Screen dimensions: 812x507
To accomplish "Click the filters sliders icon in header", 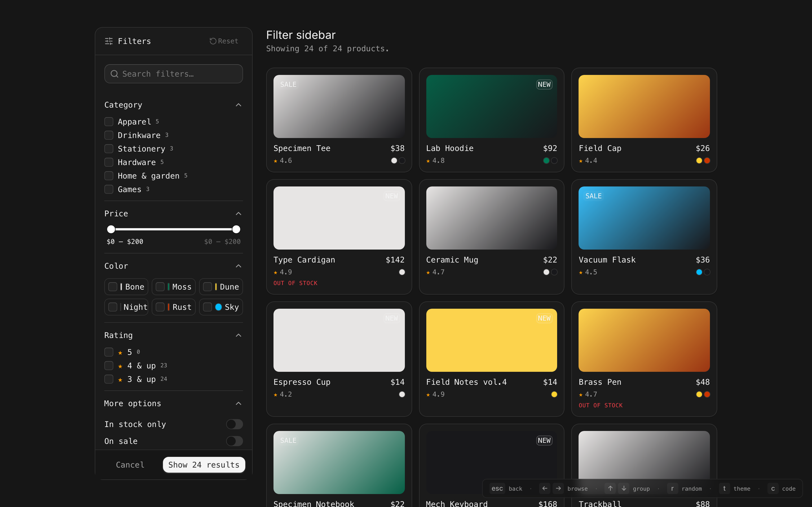I will tap(109, 41).
